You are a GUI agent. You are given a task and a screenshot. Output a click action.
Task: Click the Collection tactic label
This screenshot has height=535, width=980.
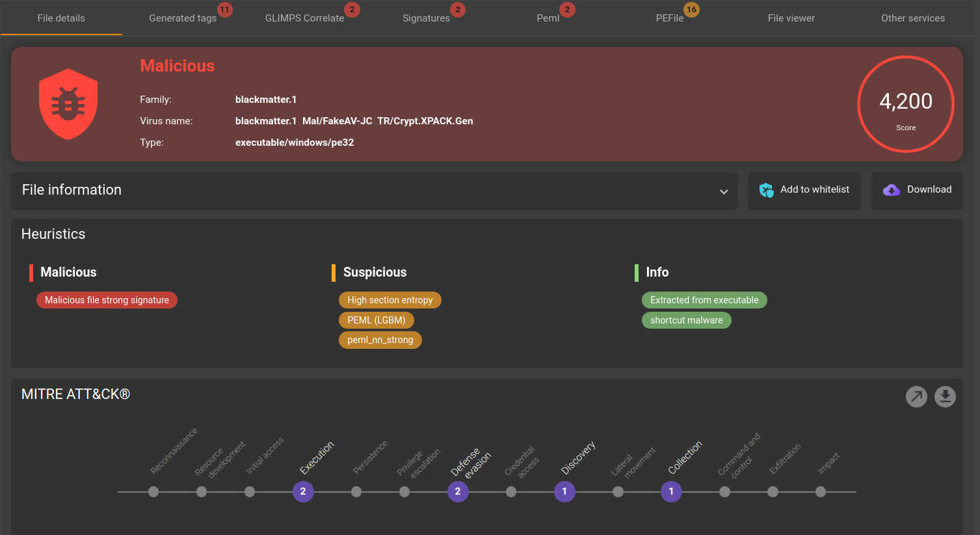[685, 458]
